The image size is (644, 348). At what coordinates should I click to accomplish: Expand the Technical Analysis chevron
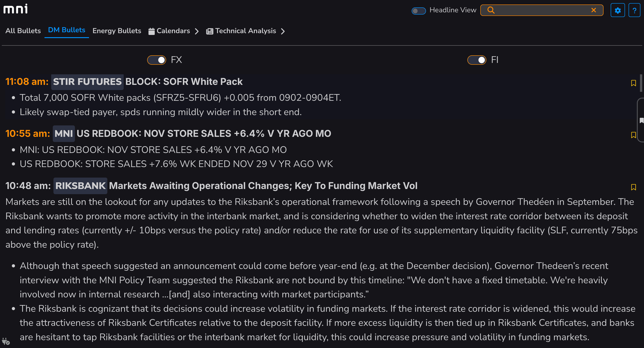pyautogui.click(x=283, y=31)
